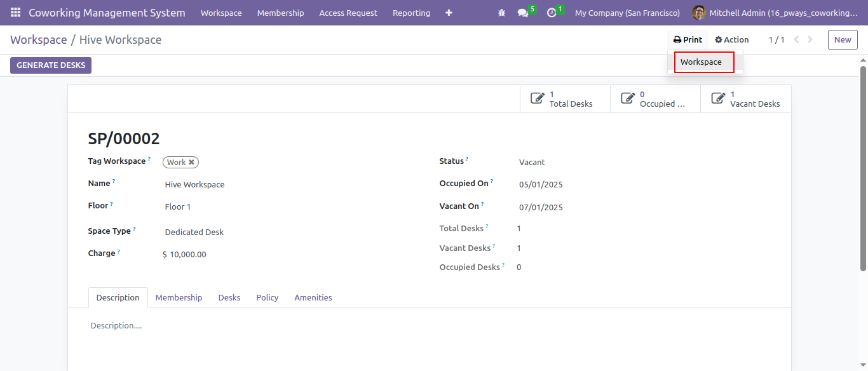Open Vacant Desks stat button

tap(746, 99)
